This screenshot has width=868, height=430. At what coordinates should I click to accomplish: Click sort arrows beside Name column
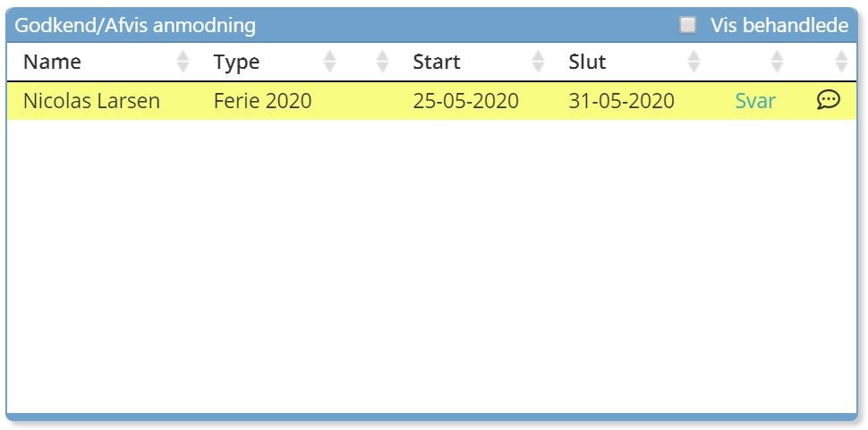(183, 62)
